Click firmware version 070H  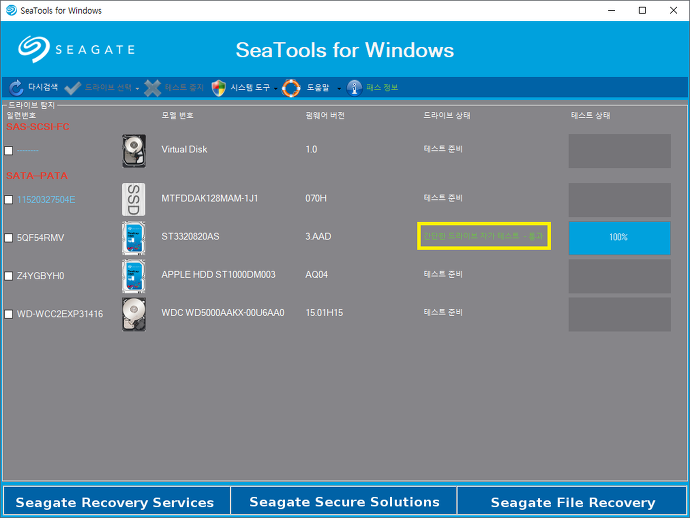[316, 198]
